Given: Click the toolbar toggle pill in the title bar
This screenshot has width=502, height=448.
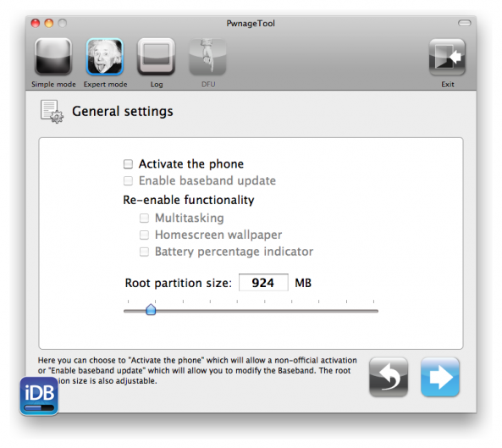Looking at the screenshot, I should (464, 23).
